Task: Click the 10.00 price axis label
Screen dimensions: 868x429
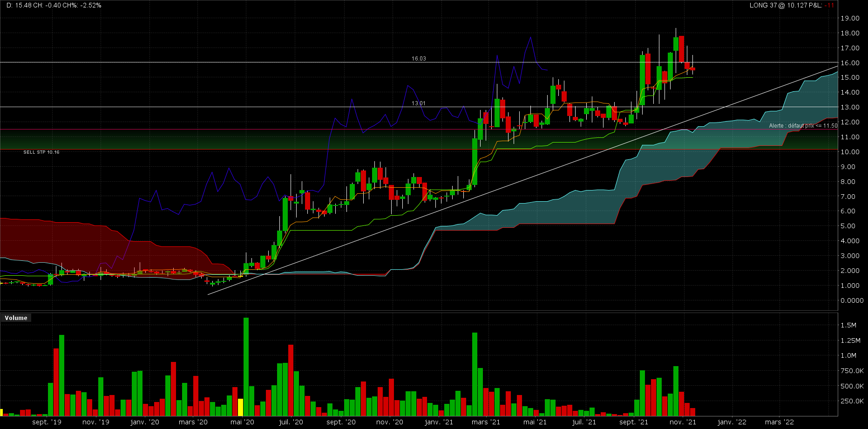Action: pos(850,152)
